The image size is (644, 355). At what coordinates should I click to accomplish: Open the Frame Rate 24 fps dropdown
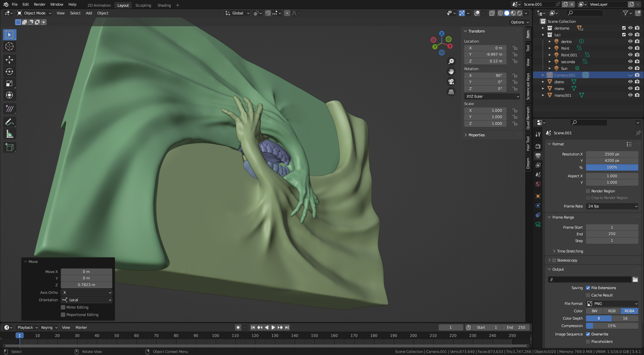pos(612,206)
